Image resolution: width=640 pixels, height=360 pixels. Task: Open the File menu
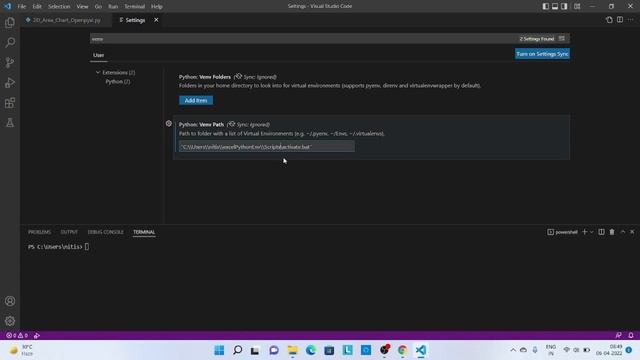click(x=22, y=7)
